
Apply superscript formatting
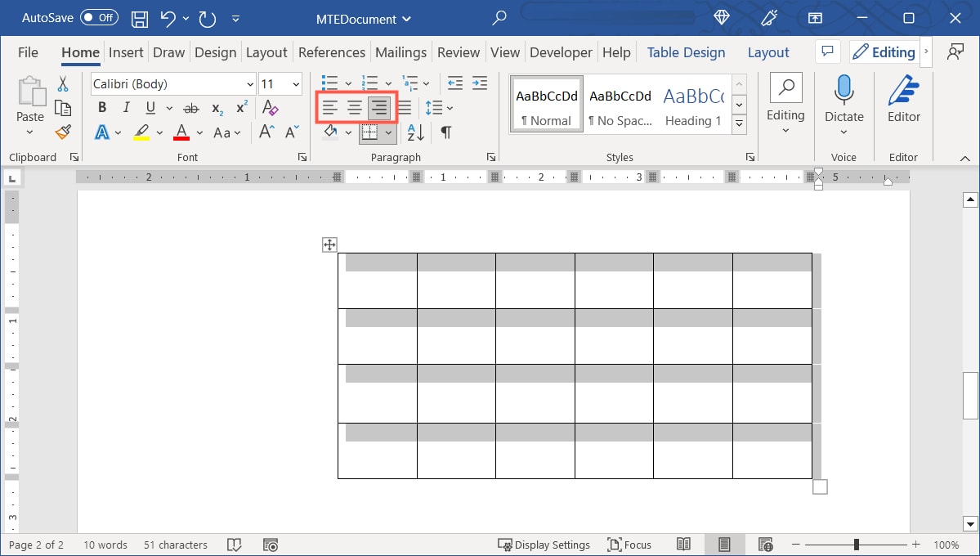pos(240,107)
